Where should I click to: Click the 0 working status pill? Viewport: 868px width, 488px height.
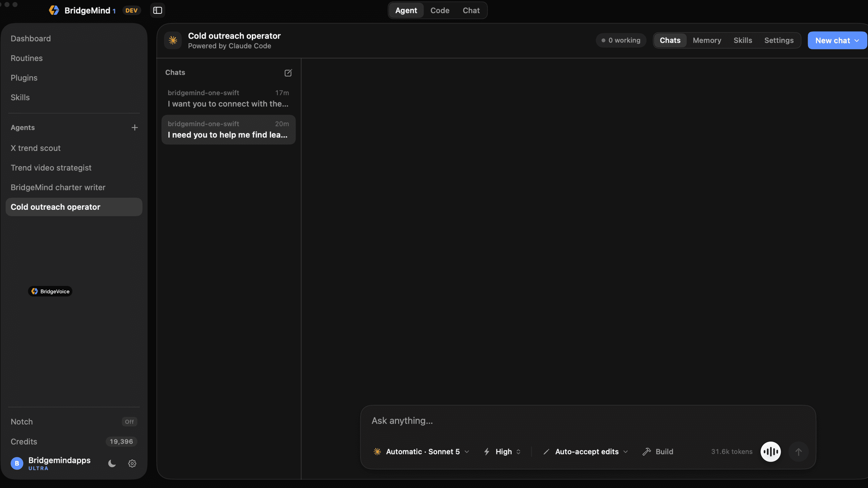point(621,40)
